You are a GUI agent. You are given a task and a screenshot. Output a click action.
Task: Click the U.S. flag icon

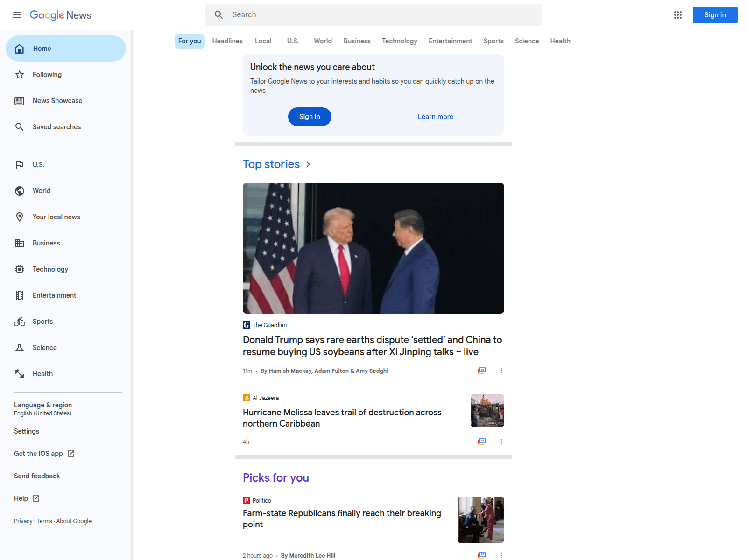click(20, 165)
